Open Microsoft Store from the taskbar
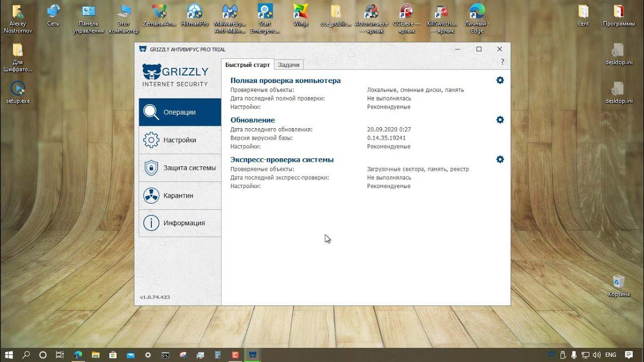 (113, 354)
